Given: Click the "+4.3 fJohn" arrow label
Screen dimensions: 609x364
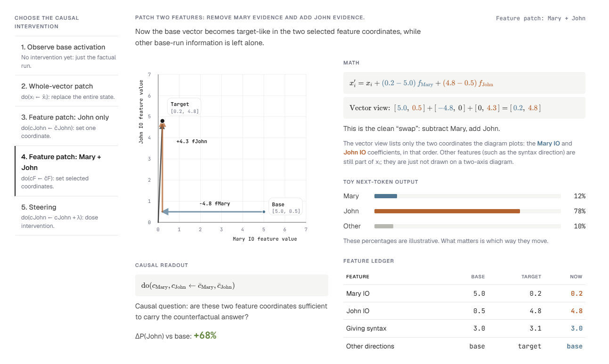Looking at the screenshot, I should [192, 141].
